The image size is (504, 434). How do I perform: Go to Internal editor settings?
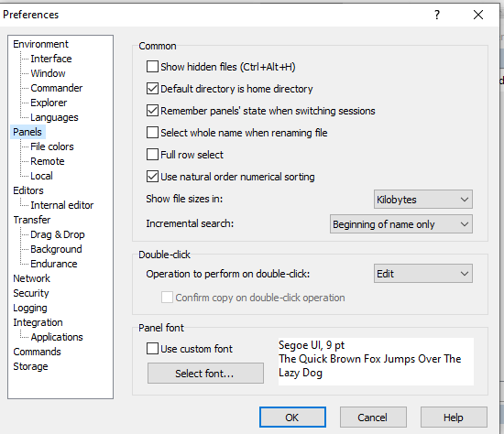point(61,205)
